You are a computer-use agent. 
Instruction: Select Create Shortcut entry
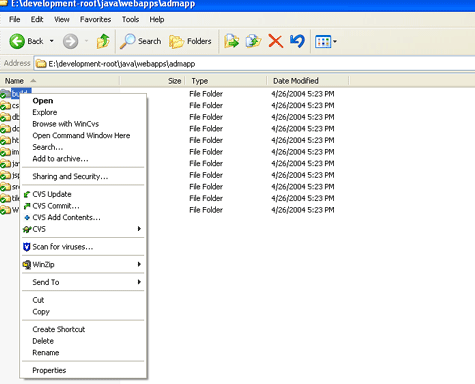pos(83,329)
